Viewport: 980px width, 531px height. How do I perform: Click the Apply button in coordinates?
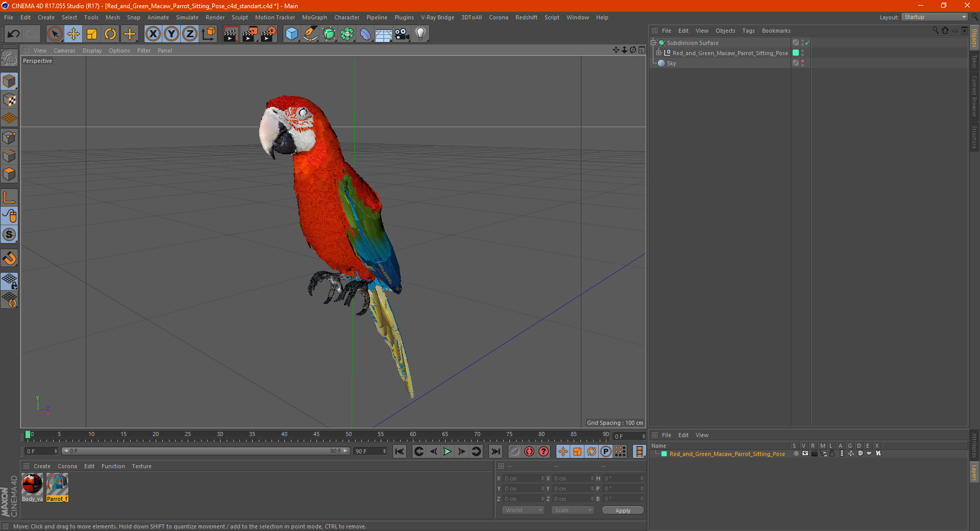point(623,511)
